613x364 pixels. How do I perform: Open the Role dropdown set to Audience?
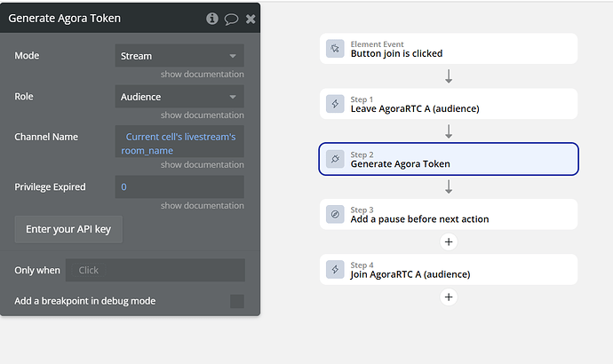(179, 97)
